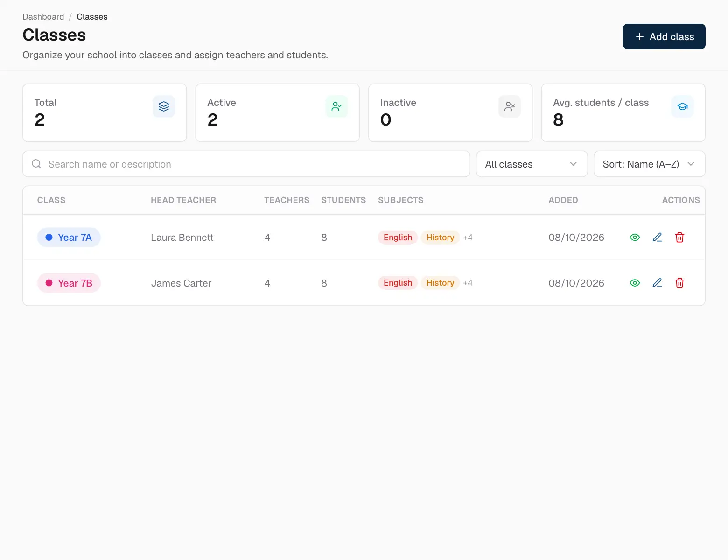
Task: Click English tag in Year 7A row
Action: coord(398,238)
